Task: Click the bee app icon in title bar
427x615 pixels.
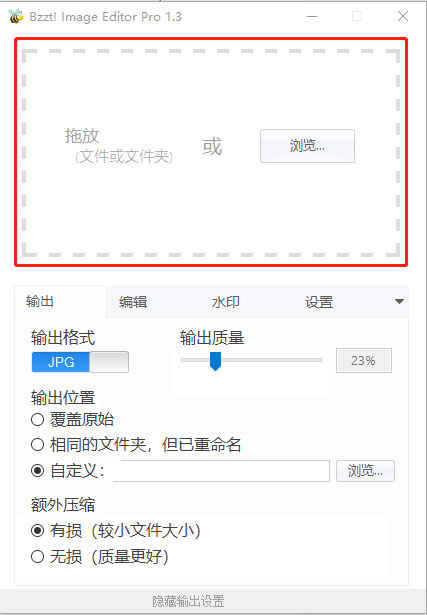Action: pyautogui.click(x=16, y=16)
